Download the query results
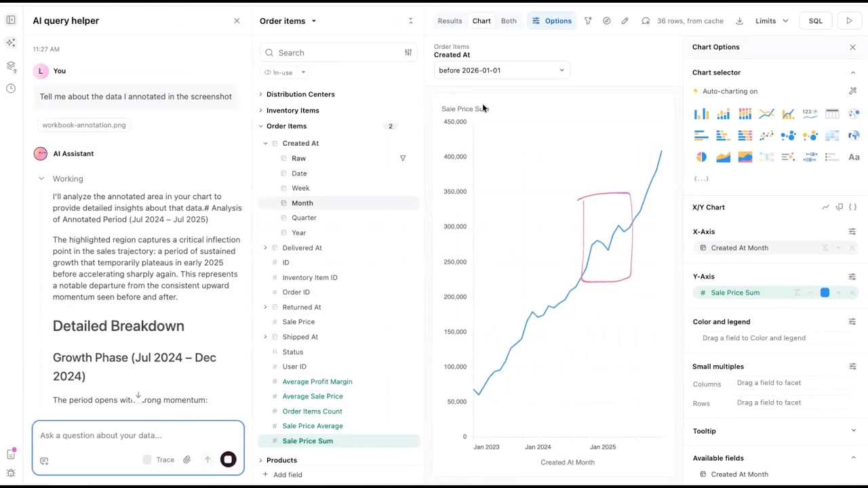The image size is (868, 488). coord(739,21)
